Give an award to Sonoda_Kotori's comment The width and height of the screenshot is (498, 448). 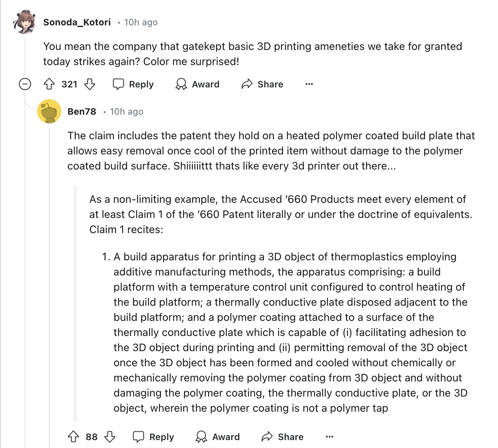point(198,84)
